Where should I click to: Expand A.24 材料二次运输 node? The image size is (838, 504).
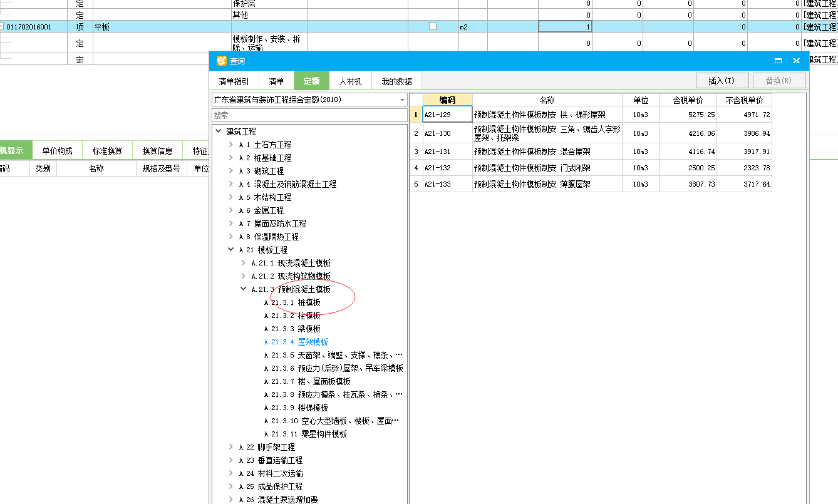(230, 473)
